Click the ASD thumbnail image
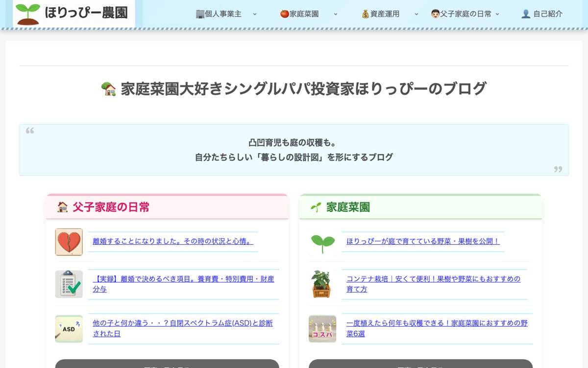Screen dimensions: 588x368 69,329
